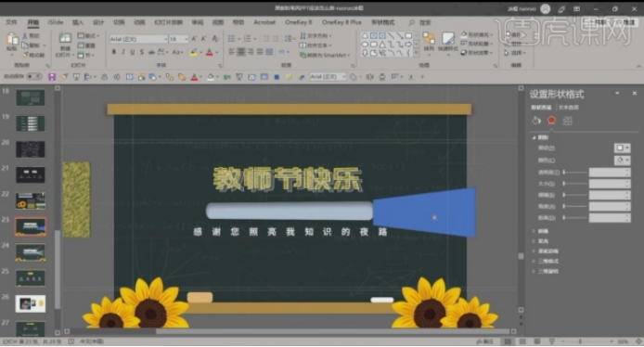Center text in paragraph group

pyautogui.click(x=240, y=52)
